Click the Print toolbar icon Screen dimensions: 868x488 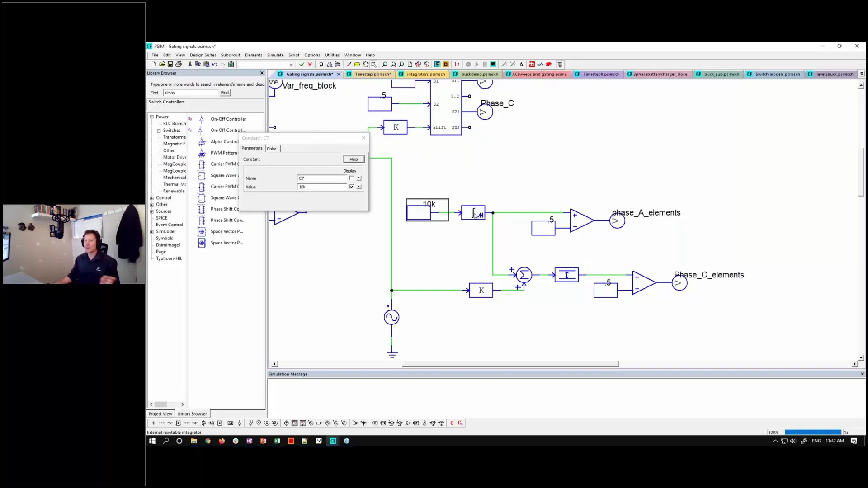click(179, 65)
